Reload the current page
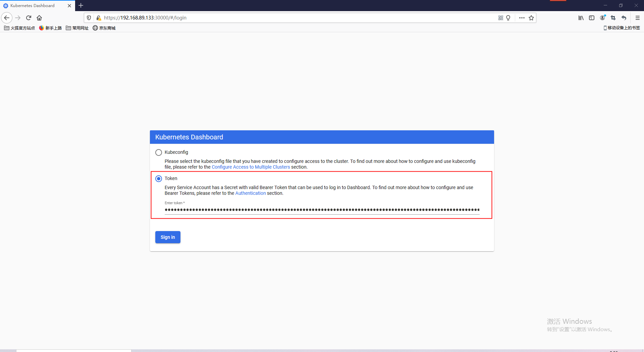 pos(29,18)
